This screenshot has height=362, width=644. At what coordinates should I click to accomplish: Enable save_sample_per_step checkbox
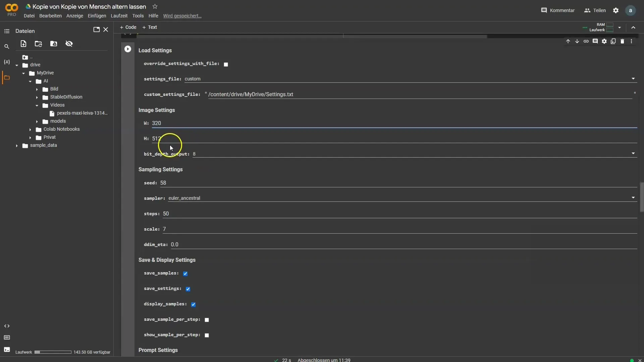click(x=207, y=320)
